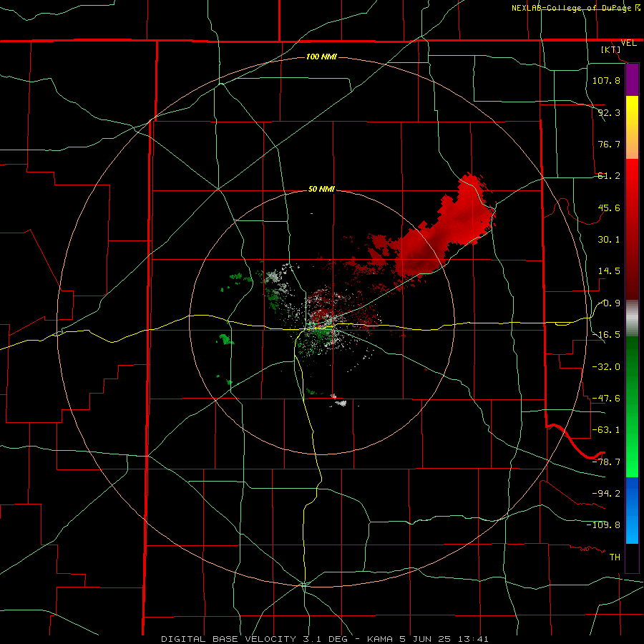Image resolution: width=644 pixels, height=644 pixels.
Task: Select the -78.7 scale value
Action: (606, 462)
